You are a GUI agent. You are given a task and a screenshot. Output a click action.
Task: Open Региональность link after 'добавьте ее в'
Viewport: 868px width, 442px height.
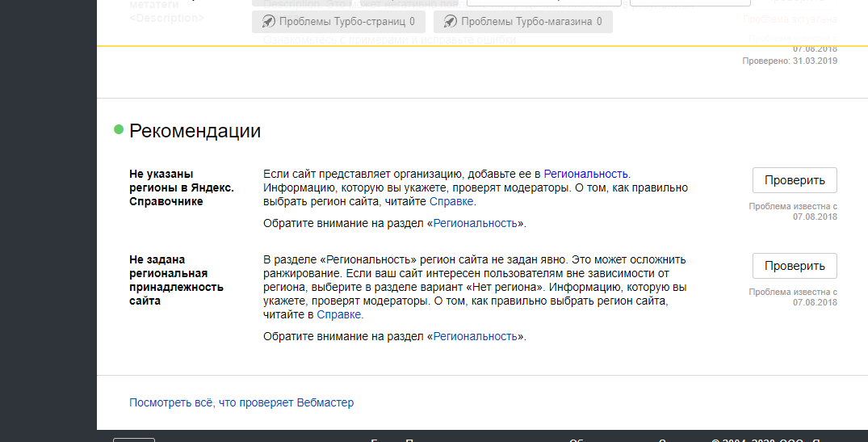point(585,174)
